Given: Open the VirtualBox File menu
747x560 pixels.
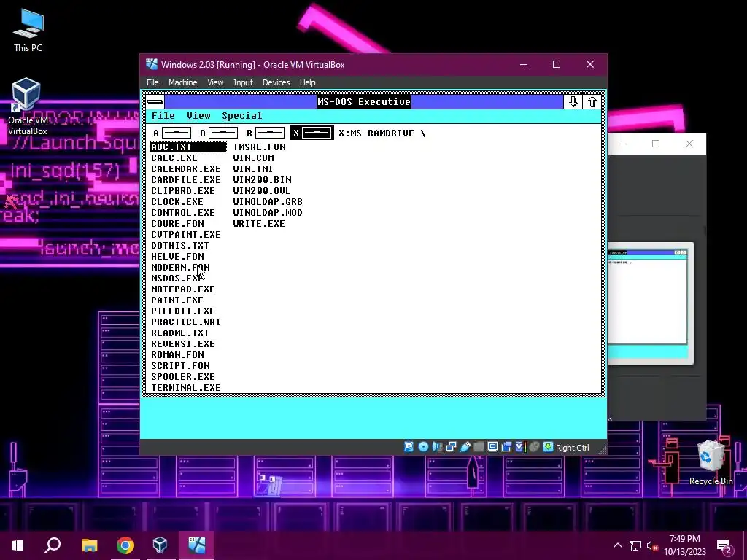Looking at the screenshot, I should 152,82.
